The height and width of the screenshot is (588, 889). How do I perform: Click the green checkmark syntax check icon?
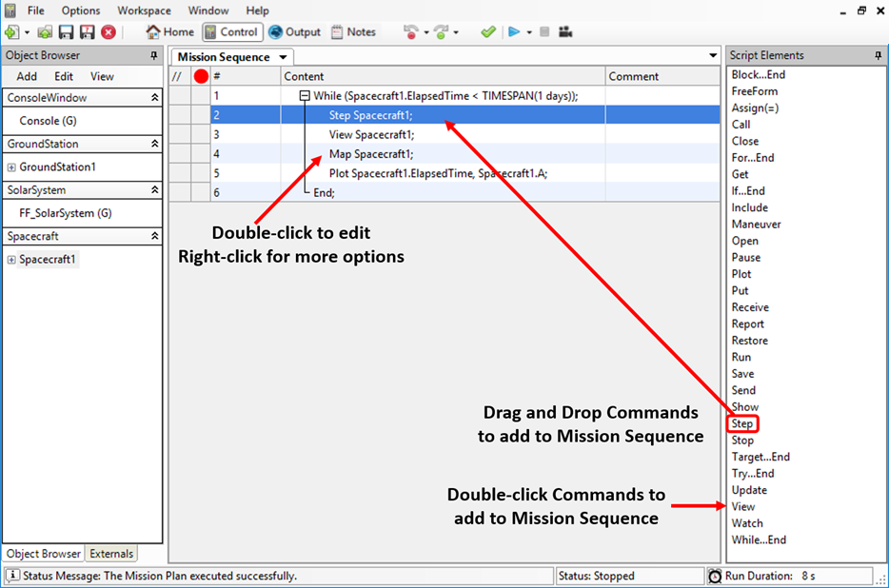point(488,32)
